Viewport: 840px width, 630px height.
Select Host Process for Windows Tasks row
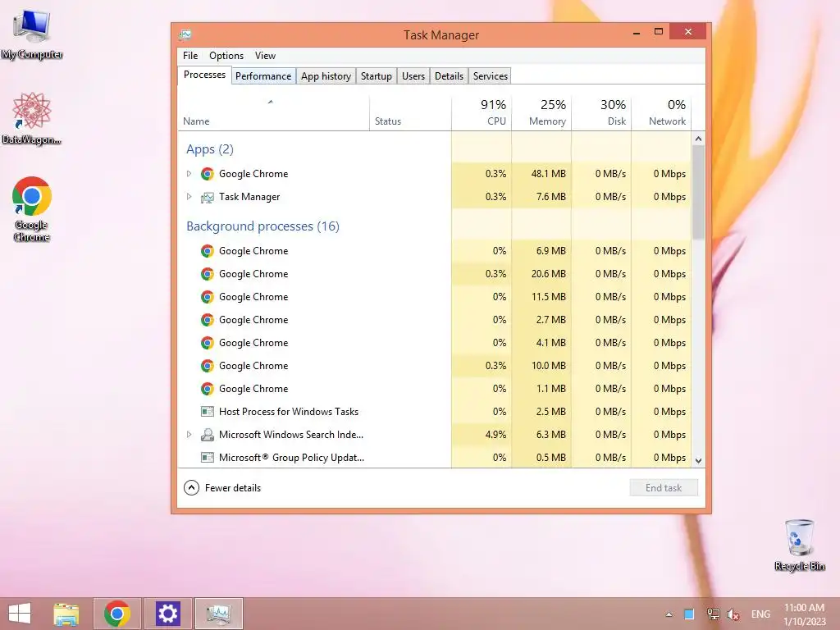tap(435, 412)
